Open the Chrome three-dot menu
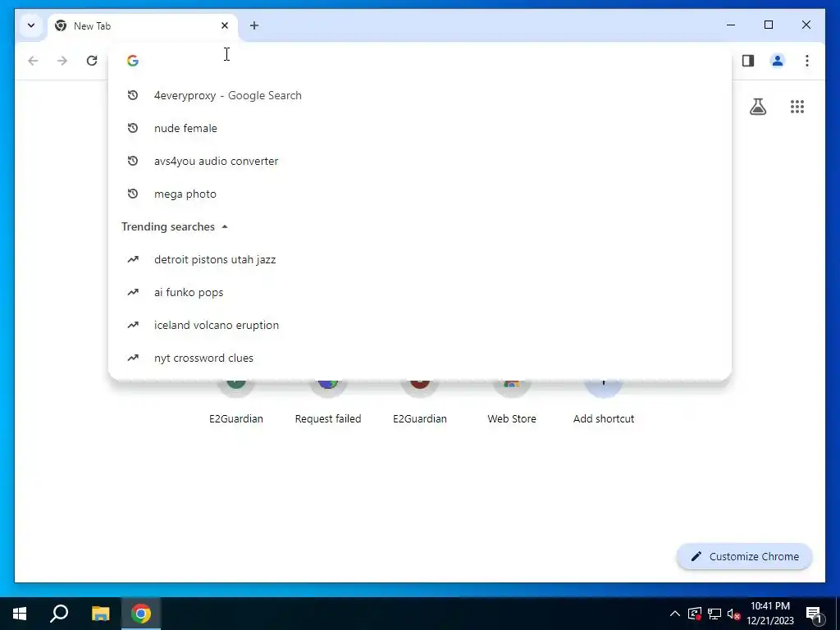Viewport: 840px width, 630px height. [807, 61]
